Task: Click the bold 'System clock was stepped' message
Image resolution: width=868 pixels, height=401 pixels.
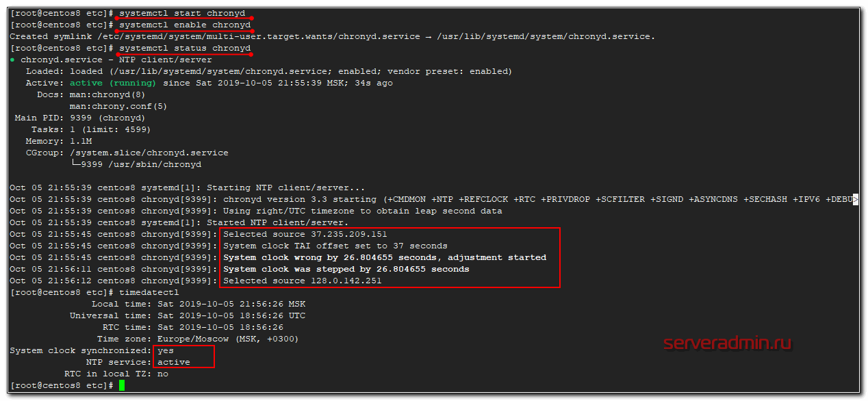Action: pos(346,269)
